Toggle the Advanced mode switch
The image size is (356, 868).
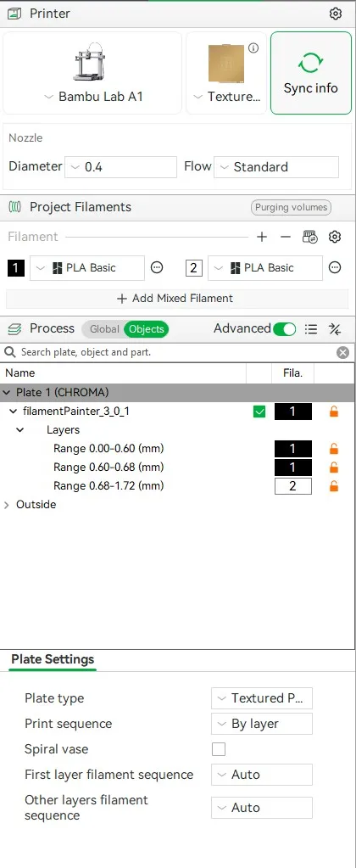[285, 329]
